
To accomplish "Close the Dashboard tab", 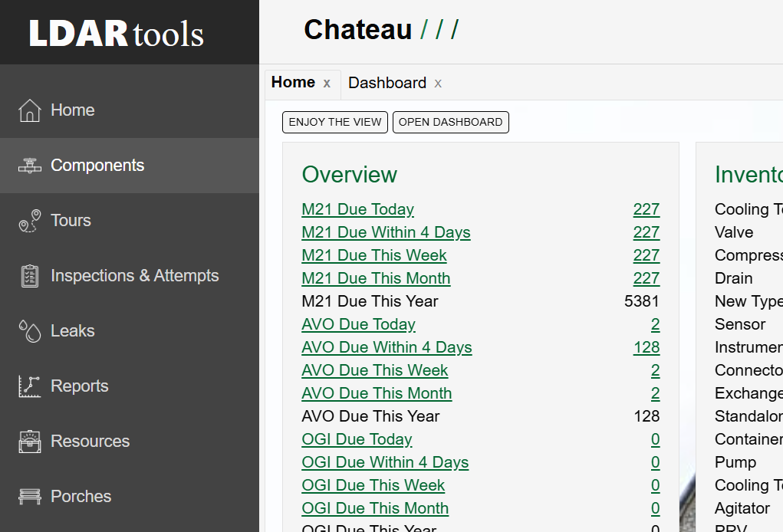I will tap(438, 84).
